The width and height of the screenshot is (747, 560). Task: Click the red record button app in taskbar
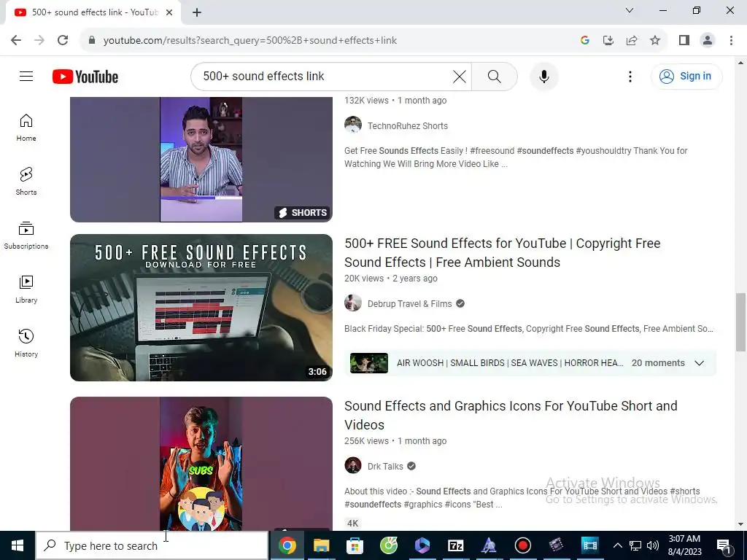[x=522, y=545]
